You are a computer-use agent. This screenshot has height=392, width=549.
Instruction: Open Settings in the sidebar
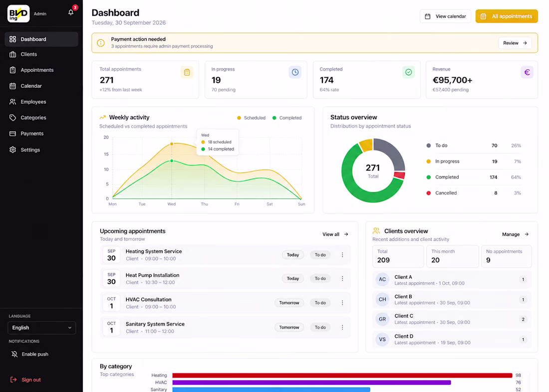tap(41, 150)
